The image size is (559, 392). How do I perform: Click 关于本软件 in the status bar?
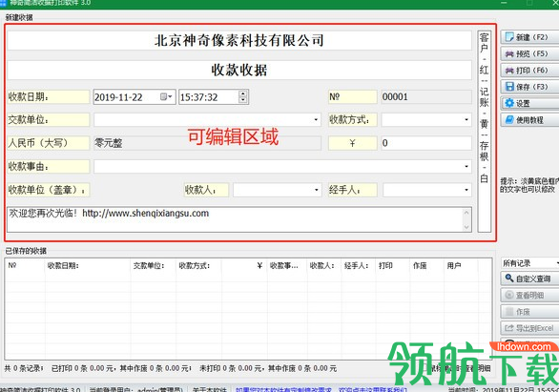click(x=210, y=389)
